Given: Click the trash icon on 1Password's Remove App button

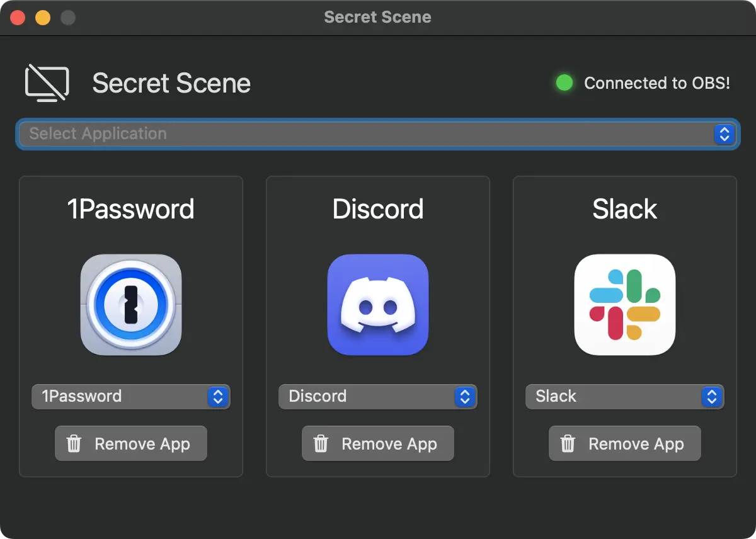Looking at the screenshot, I should coord(74,443).
